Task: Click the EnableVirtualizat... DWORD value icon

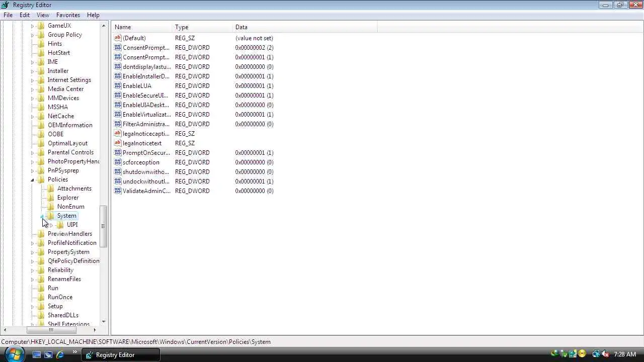Action: coord(118,115)
